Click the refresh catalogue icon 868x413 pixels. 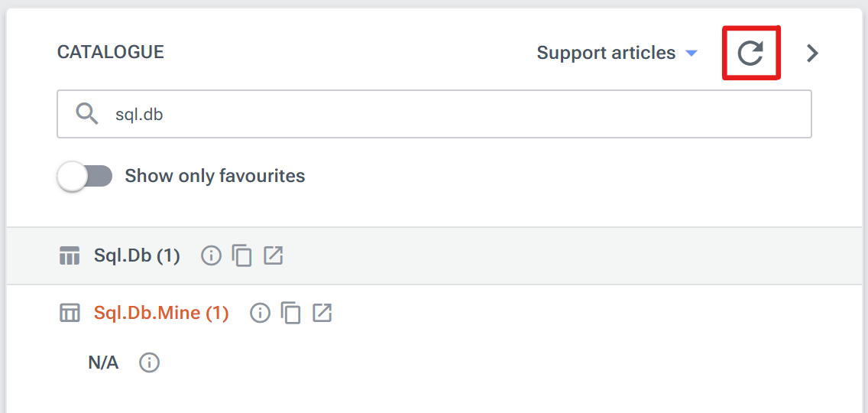(x=750, y=53)
